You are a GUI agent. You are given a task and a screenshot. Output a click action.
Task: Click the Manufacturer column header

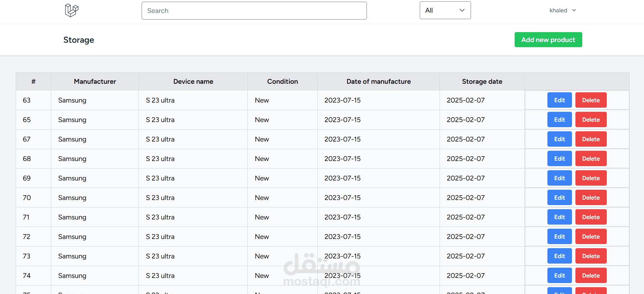coord(95,81)
